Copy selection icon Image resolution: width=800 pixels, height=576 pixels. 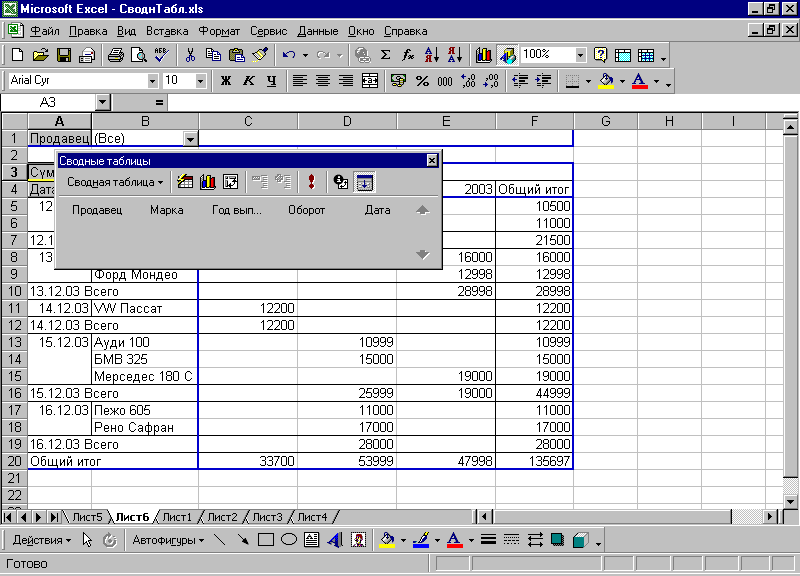point(213,55)
